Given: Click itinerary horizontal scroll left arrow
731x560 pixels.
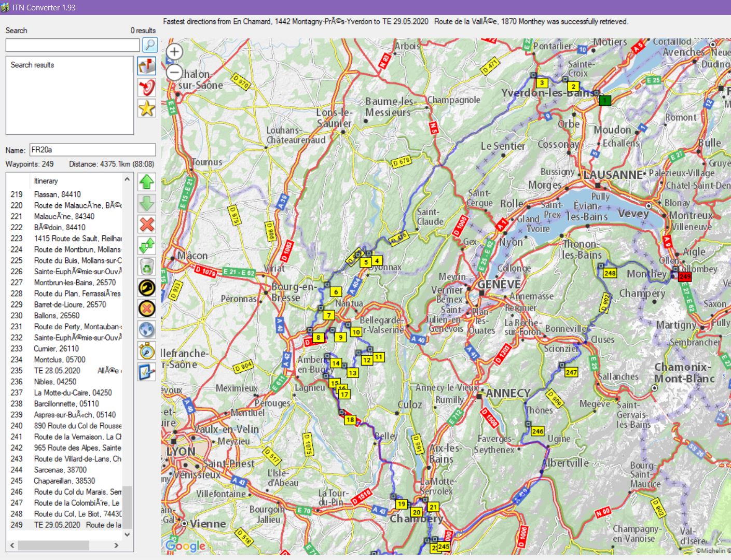Looking at the screenshot, I should pyautogui.click(x=12, y=545).
